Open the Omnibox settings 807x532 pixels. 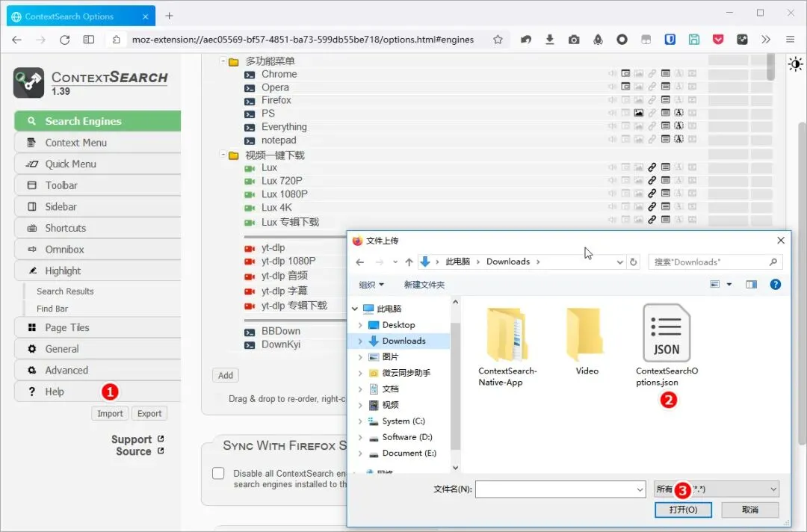coord(98,250)
